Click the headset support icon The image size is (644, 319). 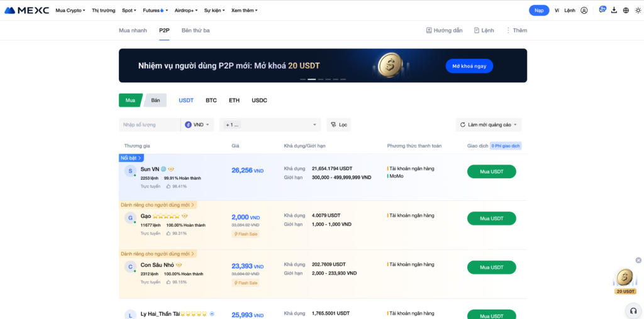[632, 310]
